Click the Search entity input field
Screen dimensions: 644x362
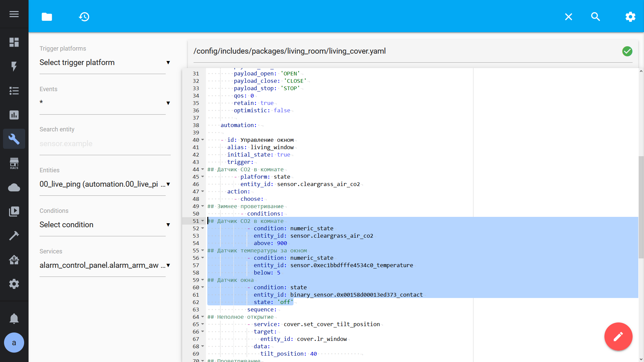[x=105, y=144]
